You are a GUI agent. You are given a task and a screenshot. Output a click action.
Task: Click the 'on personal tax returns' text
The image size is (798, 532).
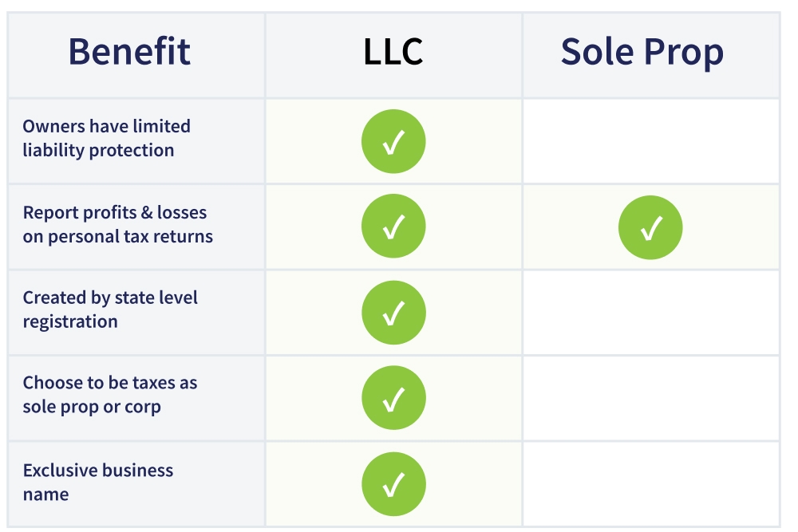pos(117,237)
